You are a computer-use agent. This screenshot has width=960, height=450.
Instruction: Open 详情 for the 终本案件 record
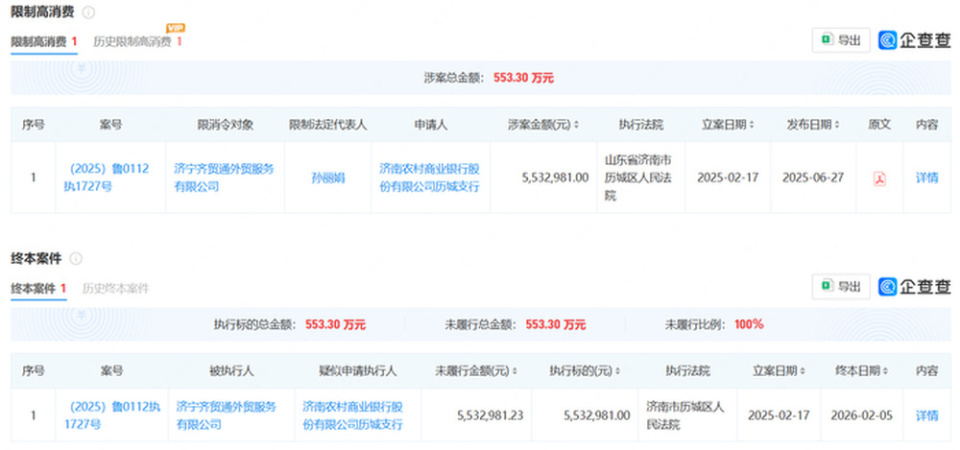coord(927,416)
